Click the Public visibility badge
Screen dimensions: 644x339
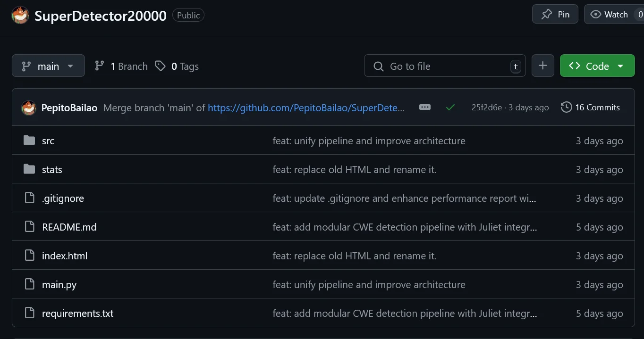point(188,15)
